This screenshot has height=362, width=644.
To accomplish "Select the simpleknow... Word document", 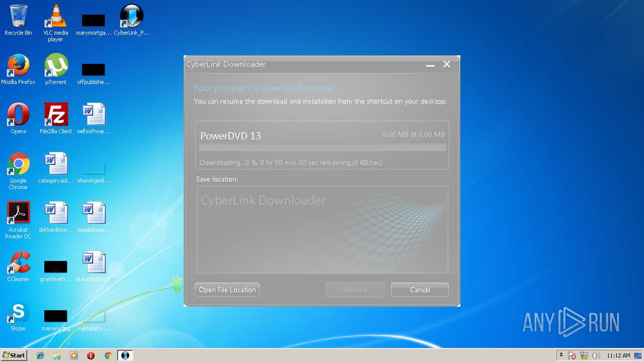I will [x=93, y=217].
